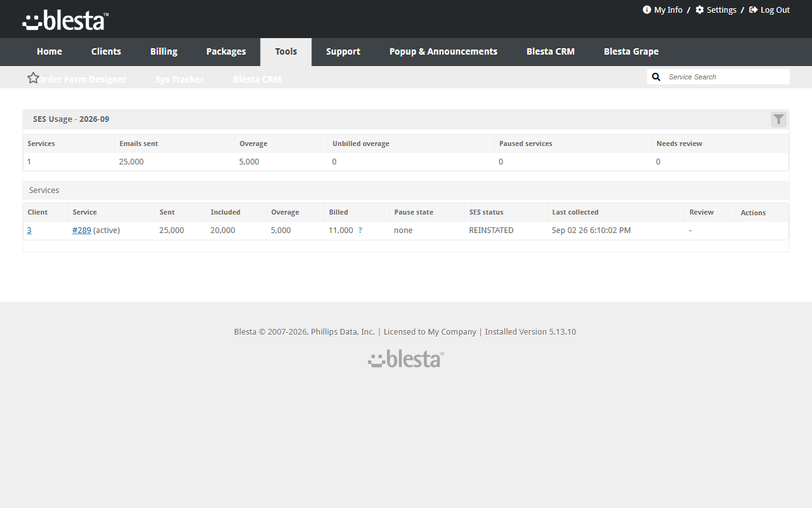Open client 3 link
The image size is (812, 508).
click(x=29, y=231)
